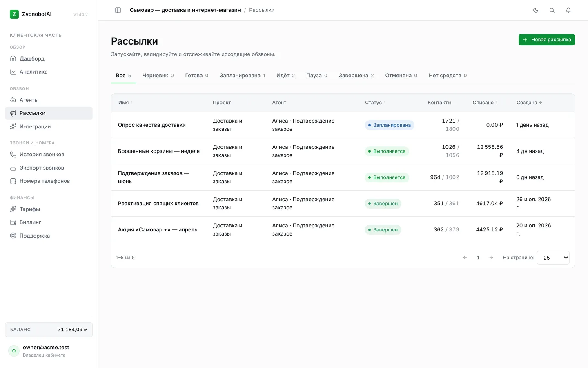This screenshot has width=588, height=368.
Task: Click Завершён badge for Реактивация row
Action: (383, 204)
